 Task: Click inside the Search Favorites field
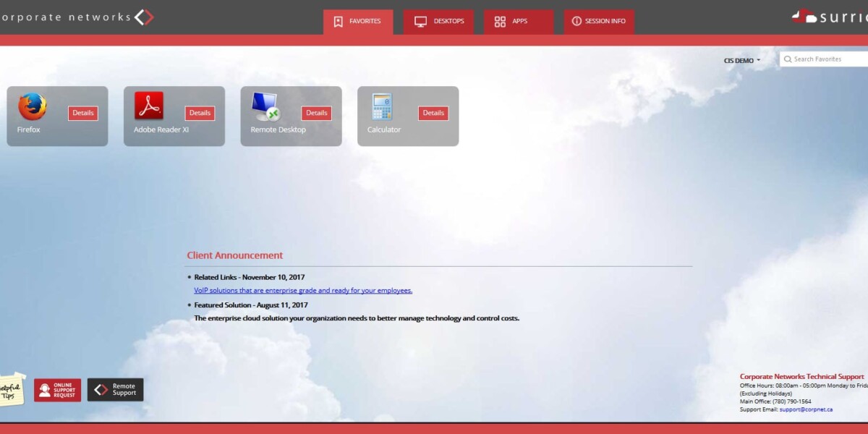[828, 59]
